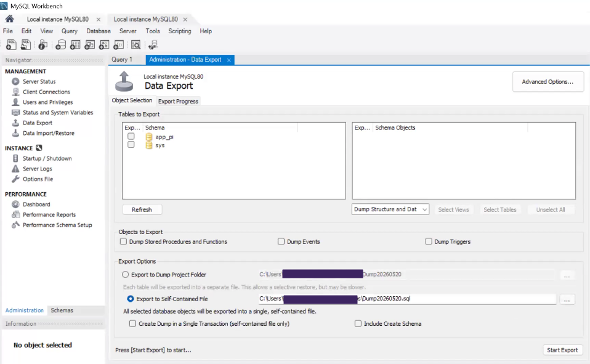Switch to the Query 1 tab
The image size is (590, 364).
click(x=122, y=60)
